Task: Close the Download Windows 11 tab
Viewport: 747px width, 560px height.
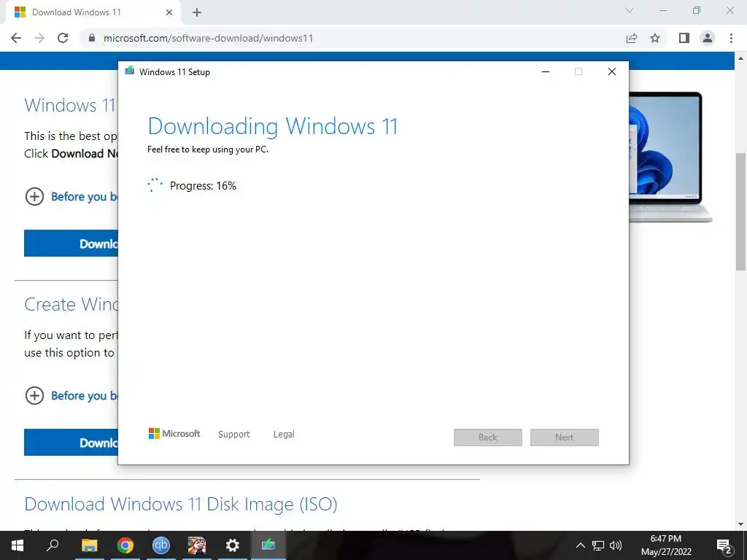Action: (169, 12)
